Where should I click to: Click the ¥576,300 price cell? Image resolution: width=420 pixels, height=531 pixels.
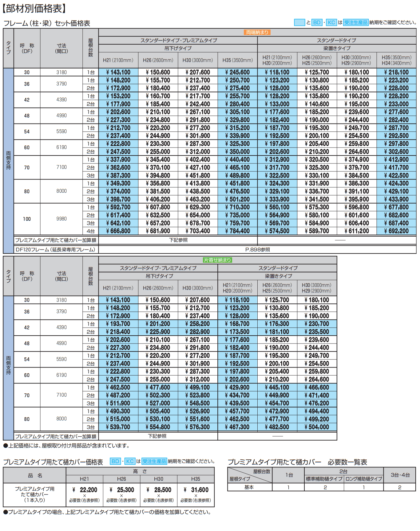197,427
